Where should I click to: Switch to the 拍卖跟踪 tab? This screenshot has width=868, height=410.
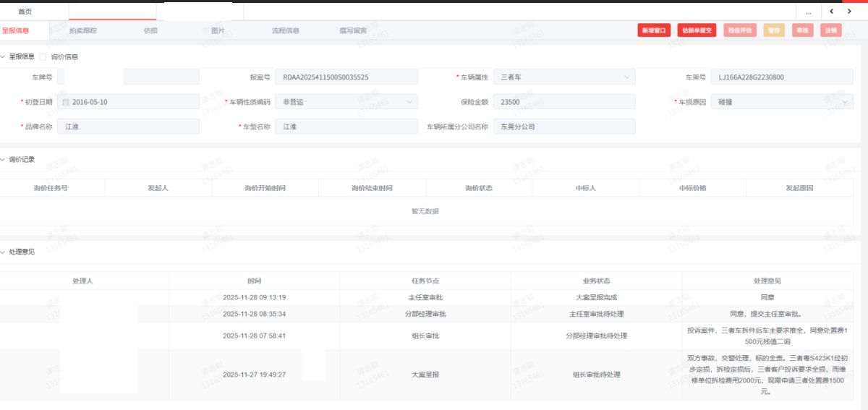point(83,31)
